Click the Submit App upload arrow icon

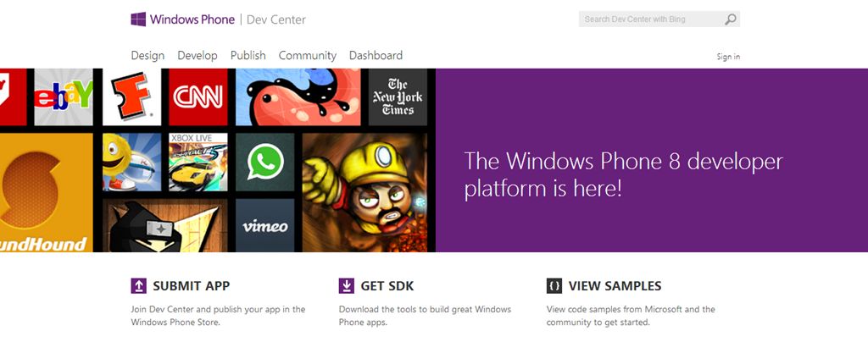coord(139,286)
